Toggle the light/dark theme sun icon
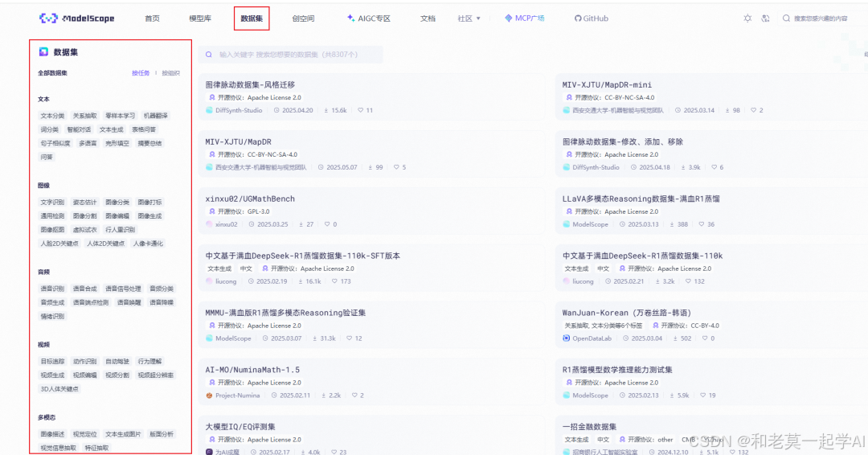The image size is (868, 455). point(747,18)
